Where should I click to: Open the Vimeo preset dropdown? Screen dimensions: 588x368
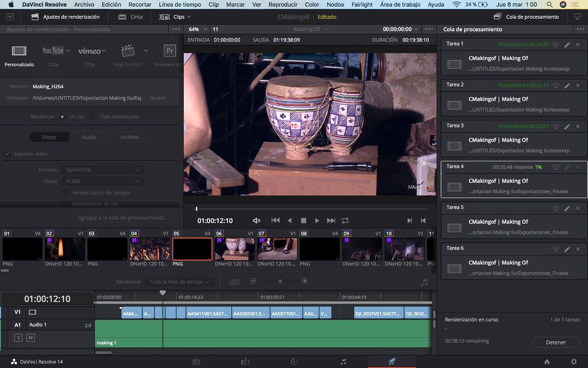pyautogui.click(x=103, y=51)
